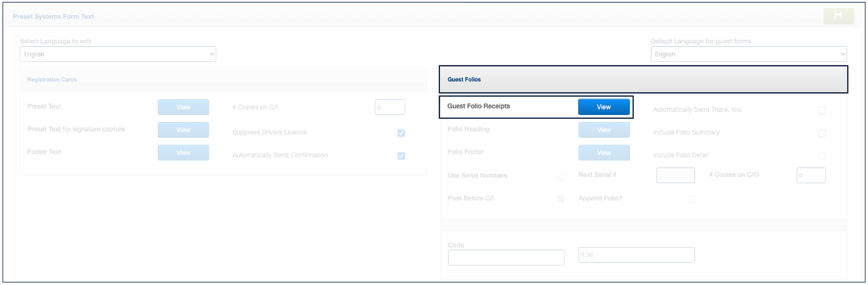This screenshot has height=285, width=868.
Task: Toggle Automatically Send Confirmation checkbox
Action: (401, 156)
